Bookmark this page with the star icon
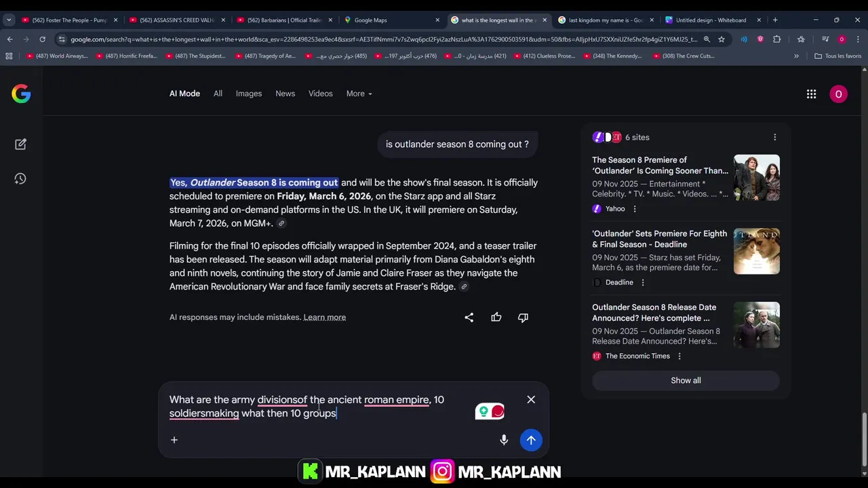 [x=722, y=39]
